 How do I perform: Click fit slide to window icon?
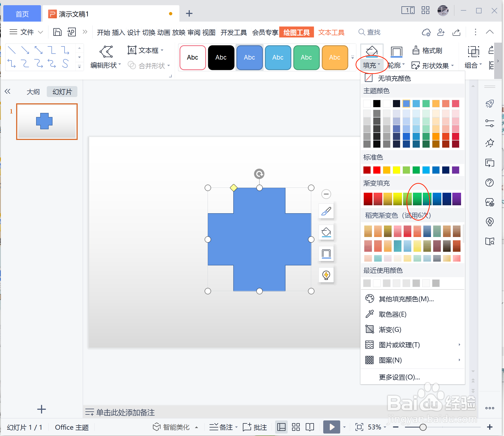click(x=359, y=427)
